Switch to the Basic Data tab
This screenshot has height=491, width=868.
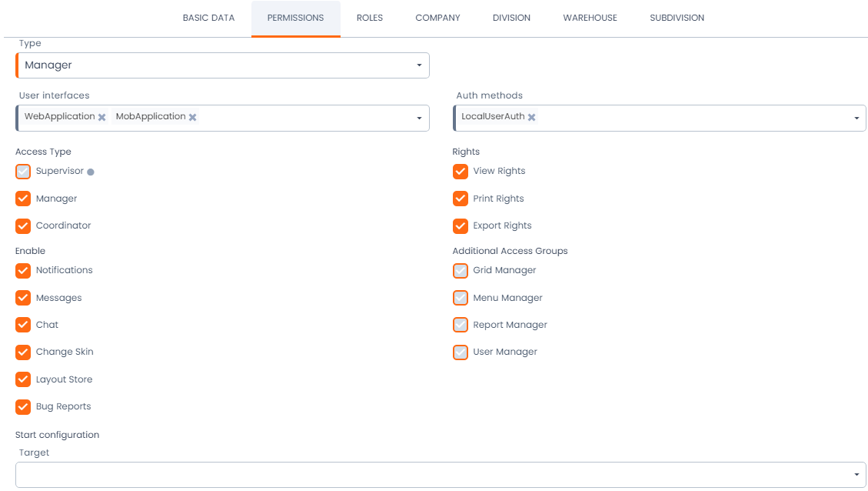pyautogui.click(x=208, y=18)
